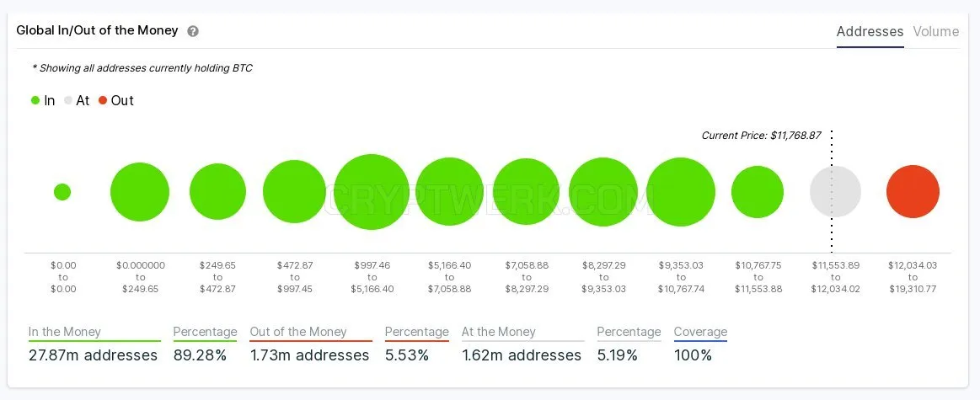
Task: Click the Coverage heading
Action: point(700,332)
